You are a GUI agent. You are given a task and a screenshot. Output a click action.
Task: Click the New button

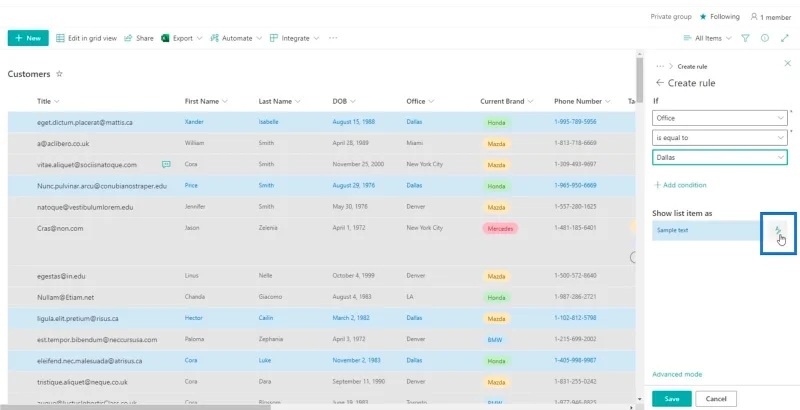pyautogui.click(x=28, y=38)
